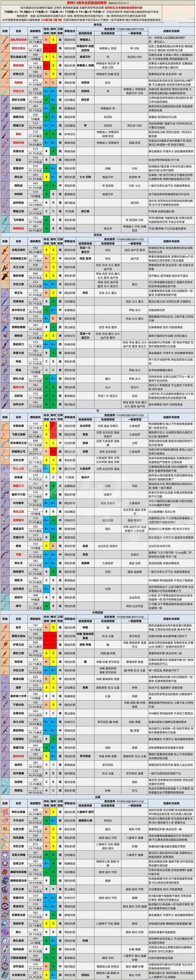Click the 试作古华 claymore icon
Image resolution: width=196 pixels, height=980 pixels.
tap(5, 404)
